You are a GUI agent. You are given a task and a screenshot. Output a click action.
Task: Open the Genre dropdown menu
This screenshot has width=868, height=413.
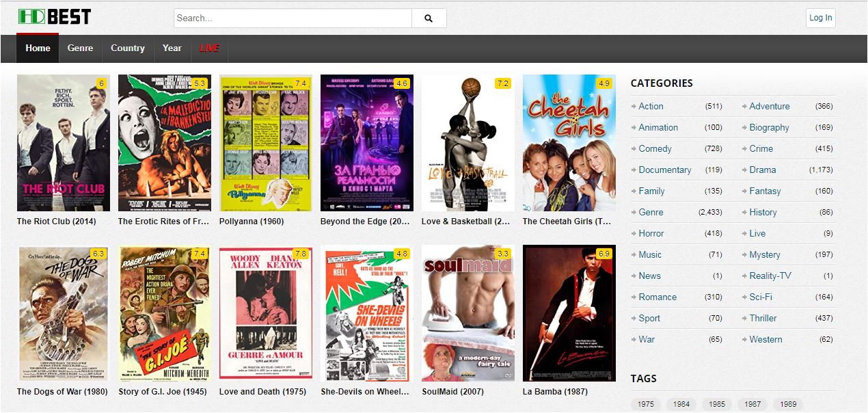click(x=80, y=49)
